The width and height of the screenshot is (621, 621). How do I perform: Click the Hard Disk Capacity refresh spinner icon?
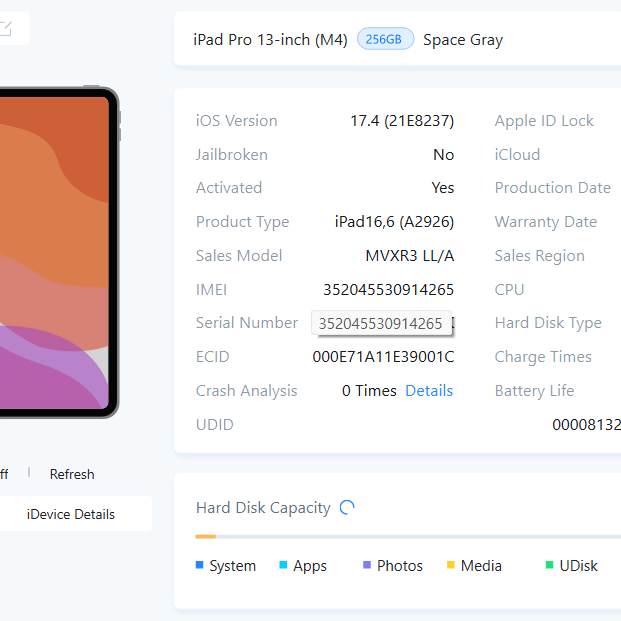tap(347, 507)
